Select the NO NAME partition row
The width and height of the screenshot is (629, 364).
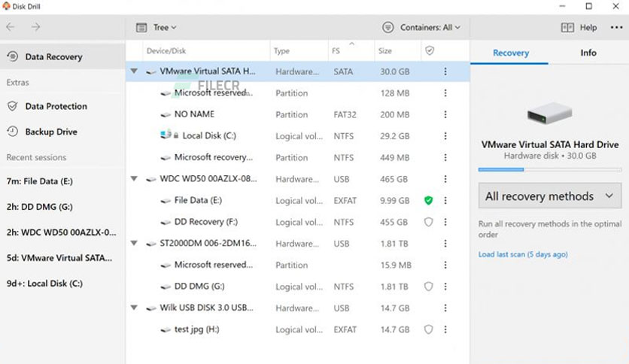pyautogui.click(x=298, y=114)
